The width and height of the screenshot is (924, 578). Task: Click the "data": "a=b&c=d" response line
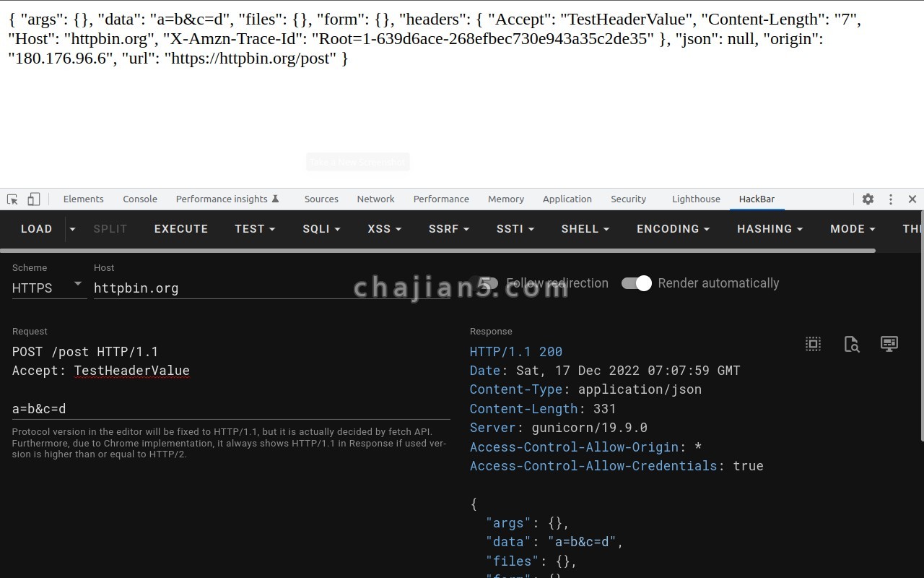pos(554,541)
